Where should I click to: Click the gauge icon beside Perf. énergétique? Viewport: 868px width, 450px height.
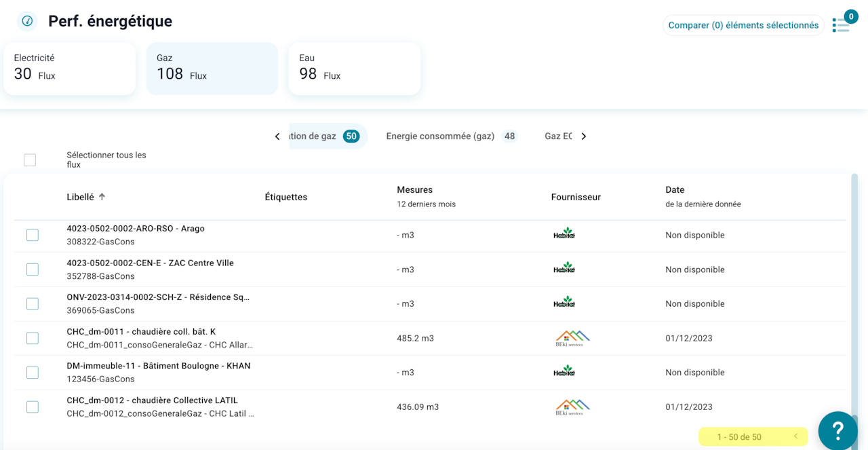[x=27, y=21]
